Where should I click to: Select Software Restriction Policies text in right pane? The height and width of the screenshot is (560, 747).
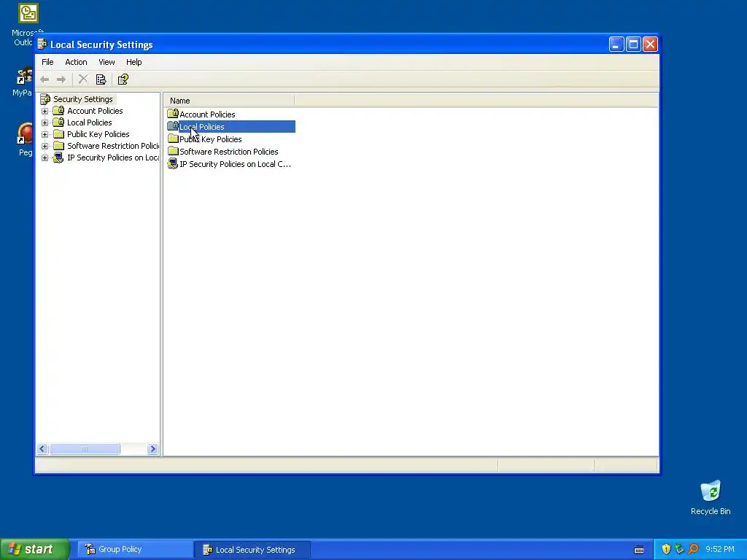tap(228, 152)
